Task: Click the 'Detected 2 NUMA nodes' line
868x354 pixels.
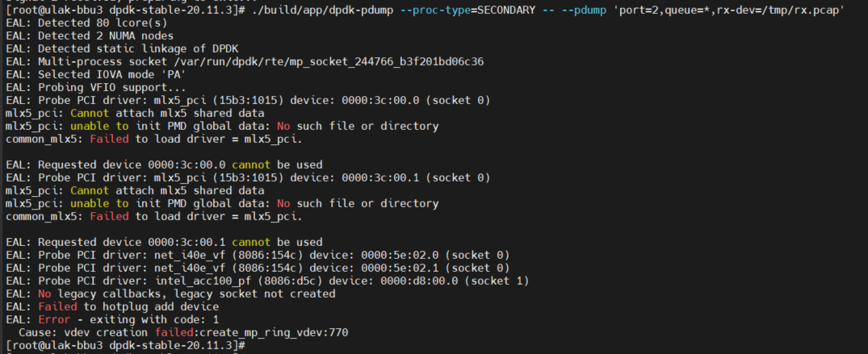Action: (x=90, y=36)
